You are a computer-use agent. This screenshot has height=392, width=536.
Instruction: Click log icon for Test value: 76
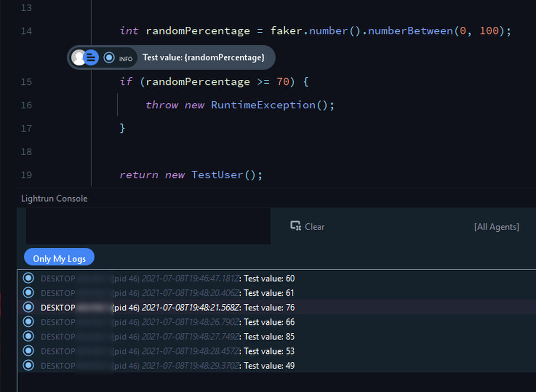[28, 307]
